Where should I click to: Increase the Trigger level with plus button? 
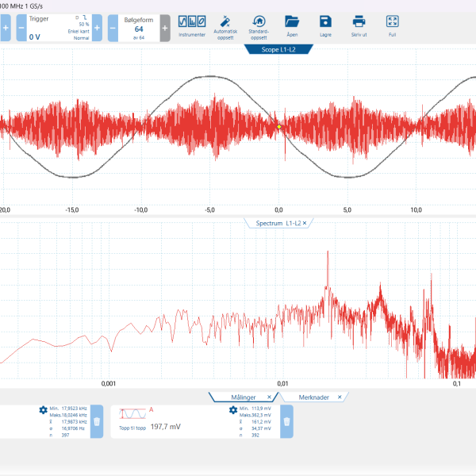pos(97,28)
